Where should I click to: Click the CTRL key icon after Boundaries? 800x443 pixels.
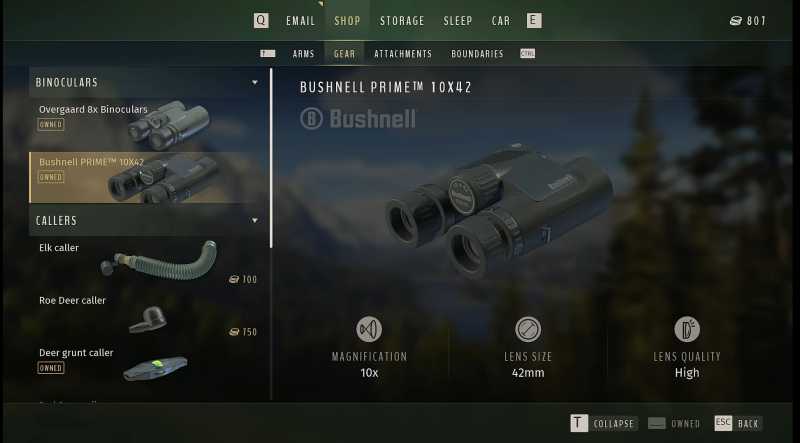(528, 54)
